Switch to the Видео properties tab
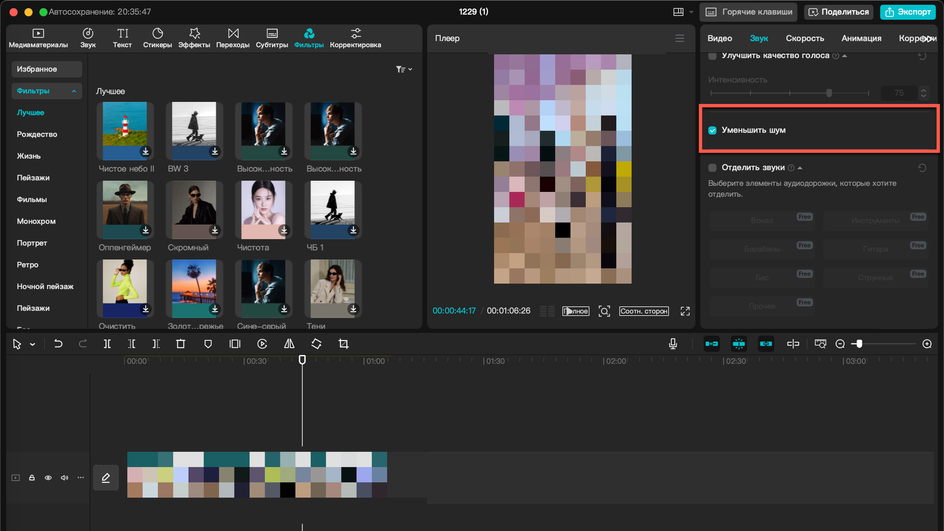Image resolution: width=944 pixels, height=531 pixels. pyautogui.click(x=719, y=38)
